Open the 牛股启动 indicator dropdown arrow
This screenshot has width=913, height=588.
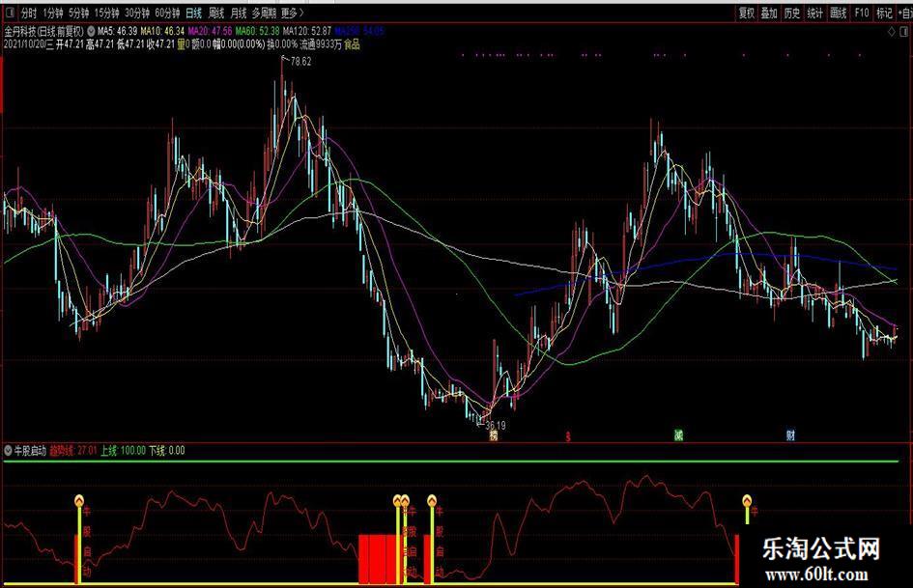tap(8, 451)
